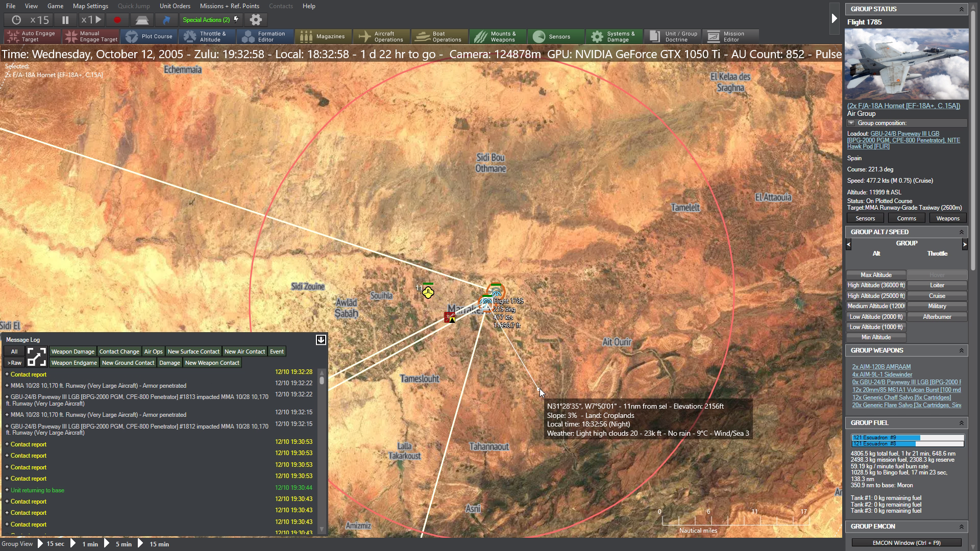
Task: Open Systems & Damage
Action: [612, 36]
